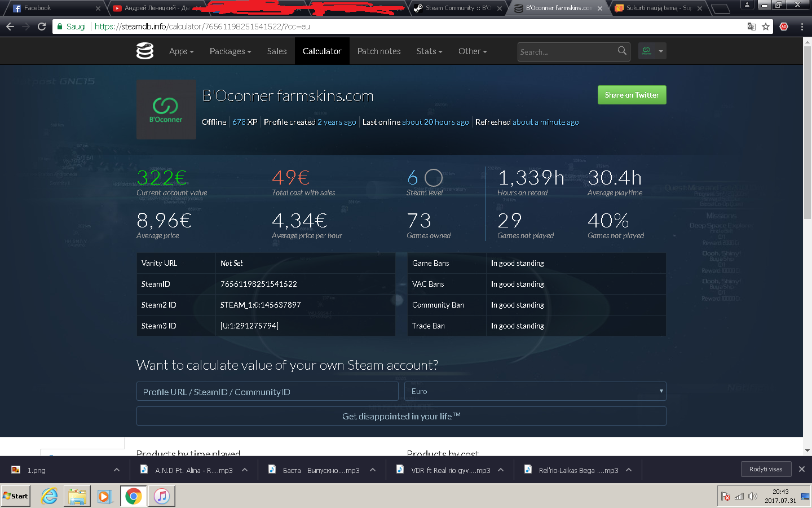The width and height of the screenshot is (812, 508).
Task: Expand options for A.N.D Ft. Alina download
Action: 245,470
